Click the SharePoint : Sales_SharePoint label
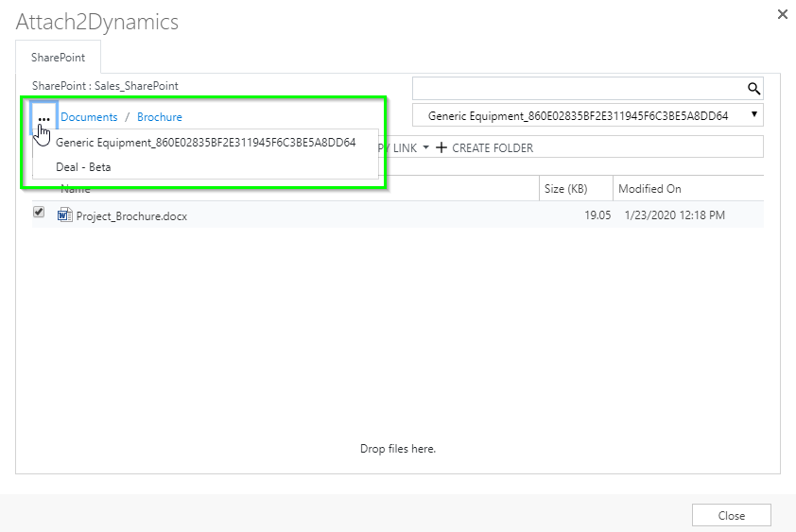796x532 pixels. [x=105, y=86]
